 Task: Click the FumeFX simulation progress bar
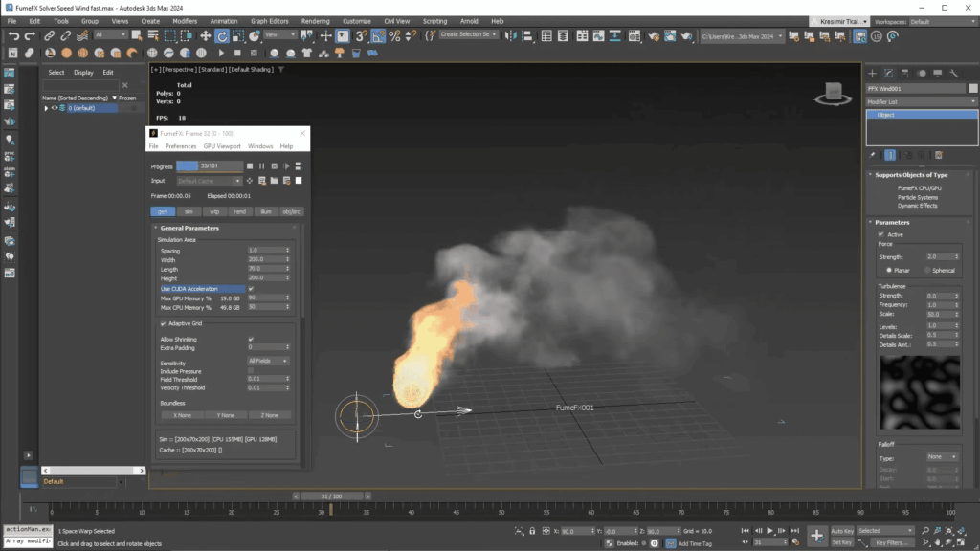pos(209,166)
